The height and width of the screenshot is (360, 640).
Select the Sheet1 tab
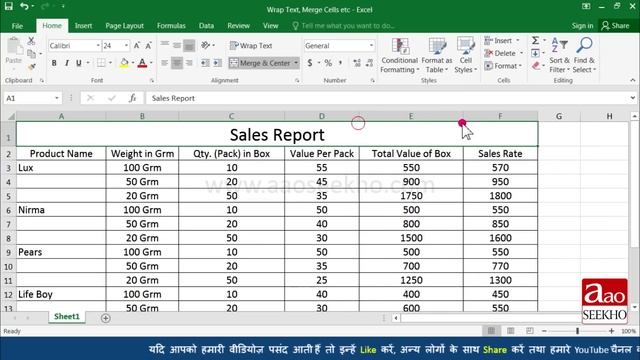pyautogui.click(x=67, y=317)
